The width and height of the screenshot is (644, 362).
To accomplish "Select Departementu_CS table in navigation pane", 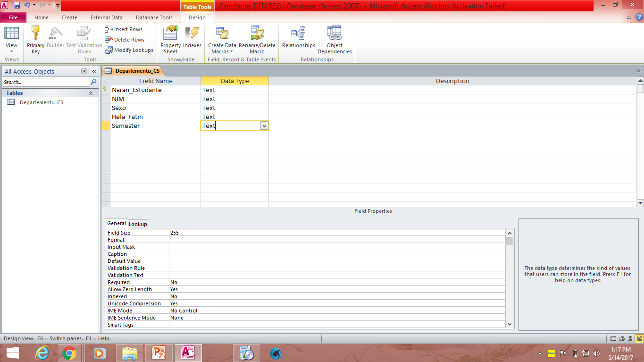I will 41,102.
